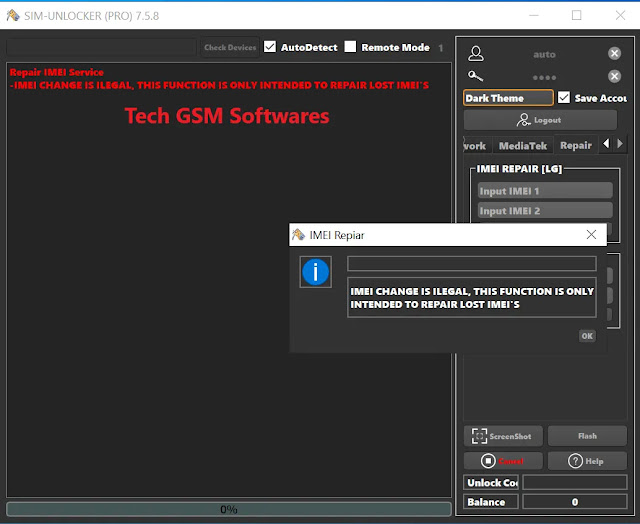Screen dimensions: 640x524
Task: Close the SIM-UNLOCKER window
Action: click(620, 16)
